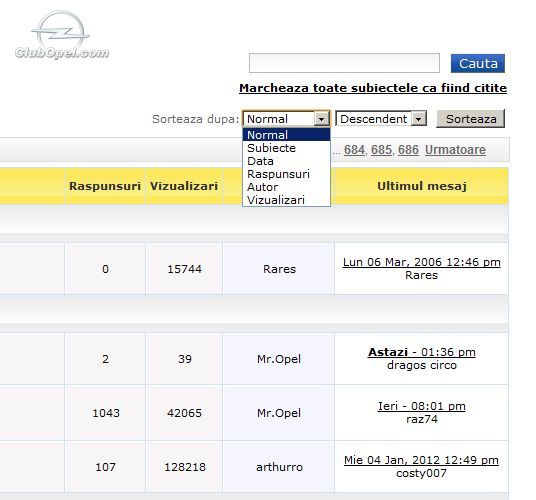536x500 pixels.
Task: Click the Cauta search button
Action: [478, 64]
